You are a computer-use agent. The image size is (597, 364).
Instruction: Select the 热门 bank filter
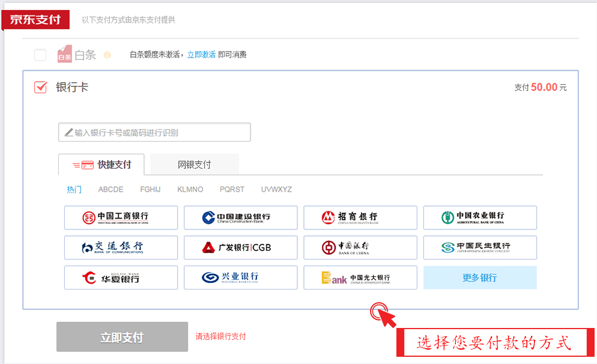point(74,189)
